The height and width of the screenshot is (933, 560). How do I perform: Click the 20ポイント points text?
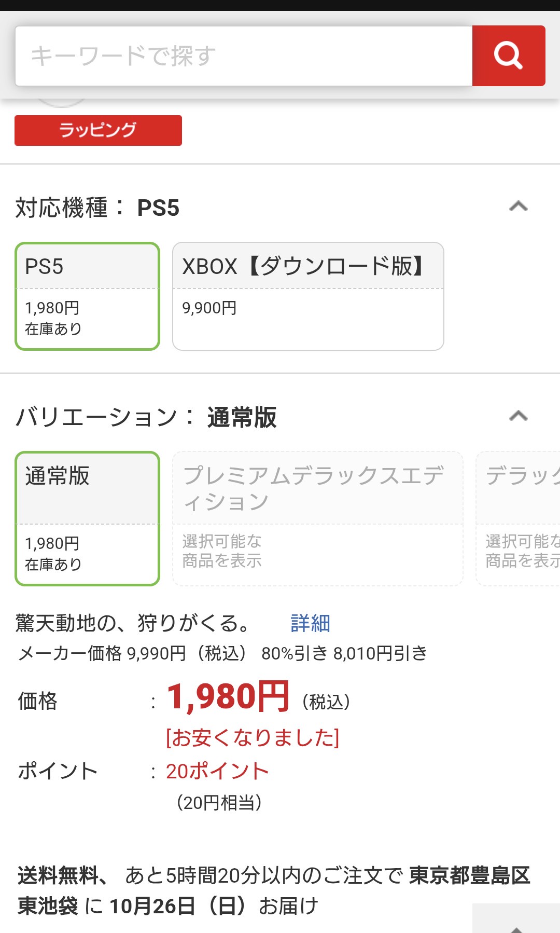point(217,771)
